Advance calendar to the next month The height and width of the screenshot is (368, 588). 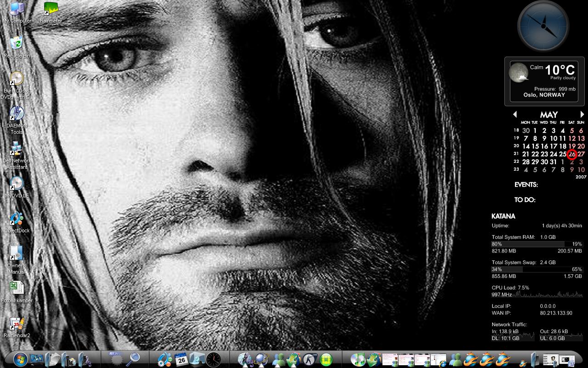[582, 115]
